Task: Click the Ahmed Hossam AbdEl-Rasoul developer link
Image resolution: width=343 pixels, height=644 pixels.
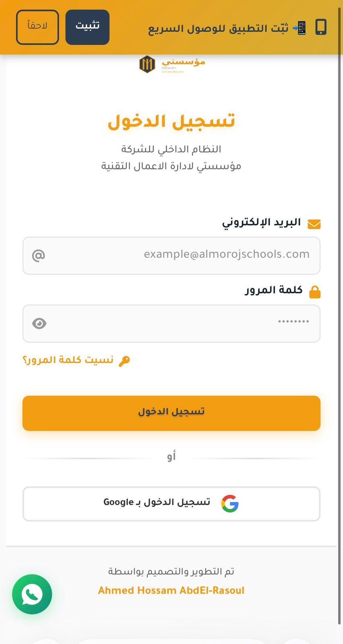Action: coord(171,590)
